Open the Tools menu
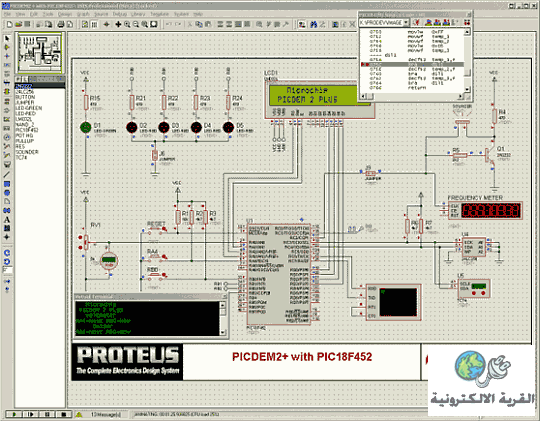This screenshot has width=540, height=421. [48, 14]
